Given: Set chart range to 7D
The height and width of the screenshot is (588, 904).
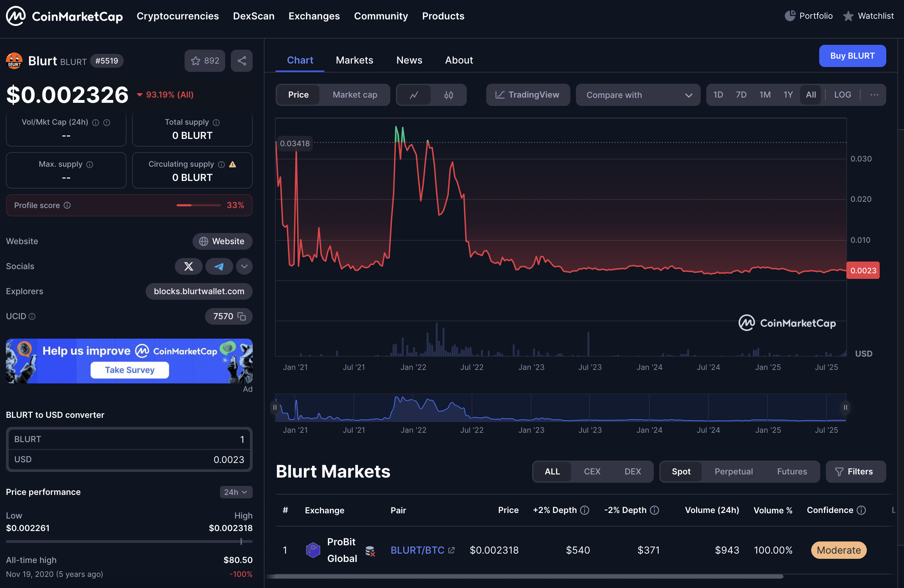Looking at the screenshot, I should (741, 95).
